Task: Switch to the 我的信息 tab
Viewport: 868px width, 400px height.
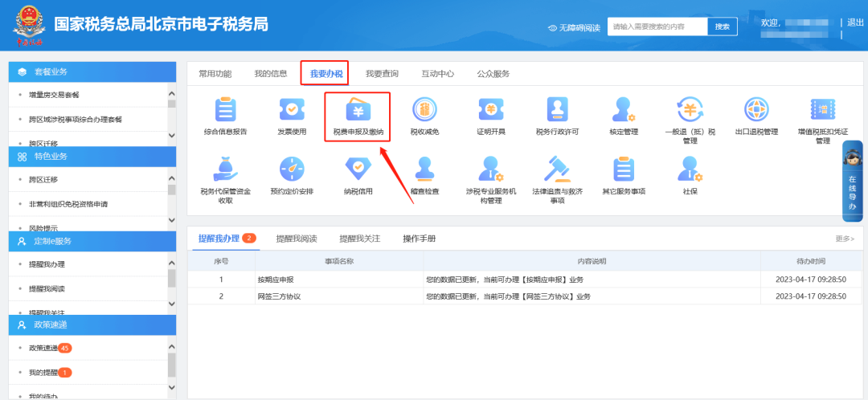Action: tap(271, 74)
